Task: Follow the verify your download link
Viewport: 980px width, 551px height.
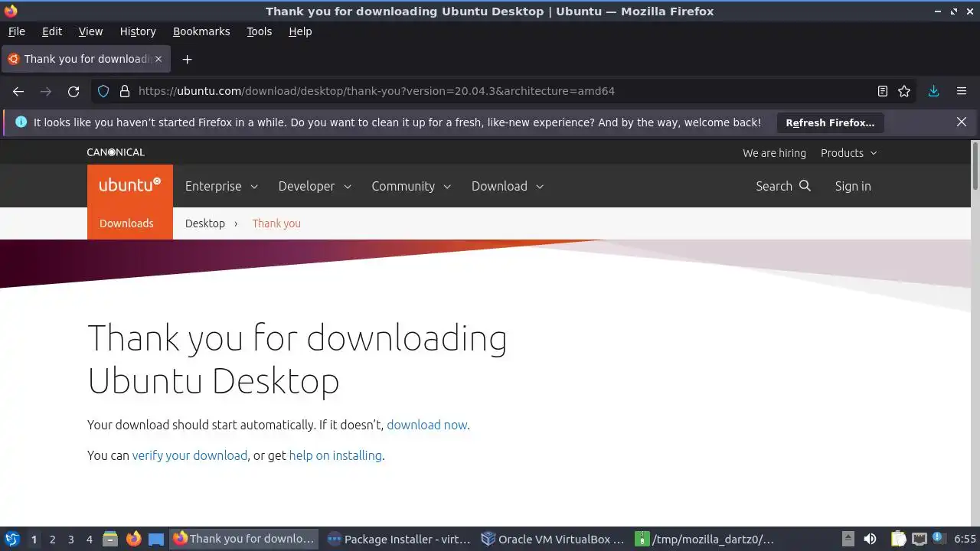Action: click(190, 455)
